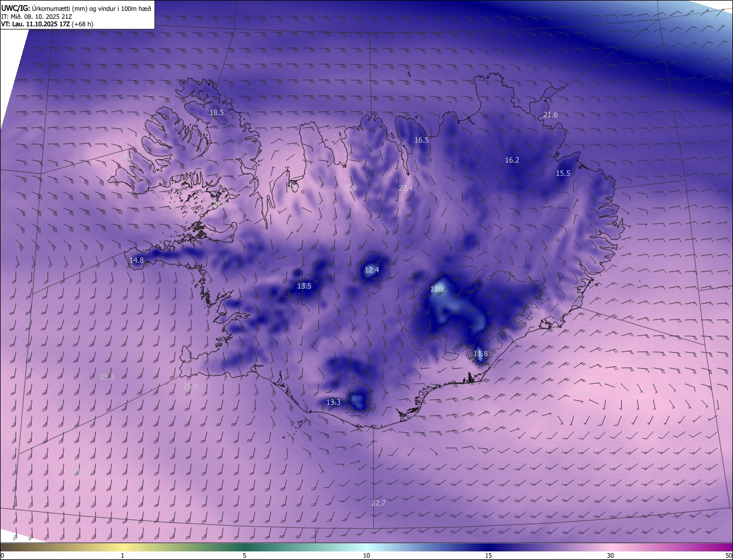
Task: Click the colorbar tick labeled 15
Action: pyautogui.click(x=488, y=555)
